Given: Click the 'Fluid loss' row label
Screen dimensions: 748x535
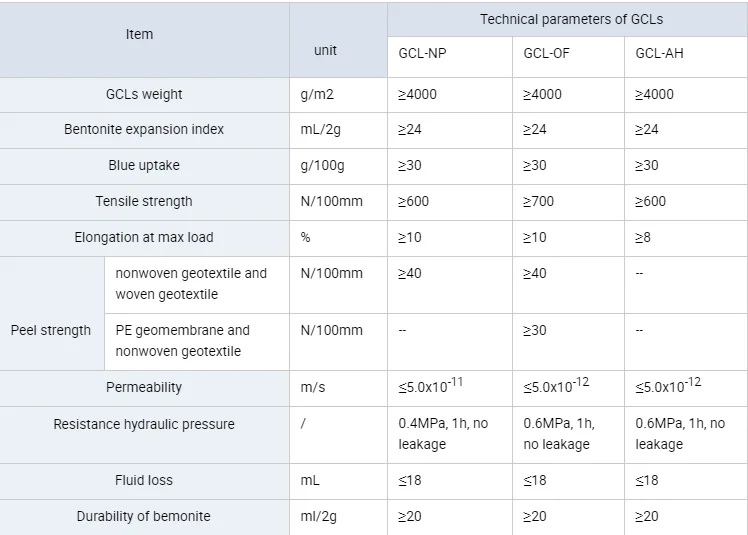Looking at the screenshot, I should click(144, 481).
